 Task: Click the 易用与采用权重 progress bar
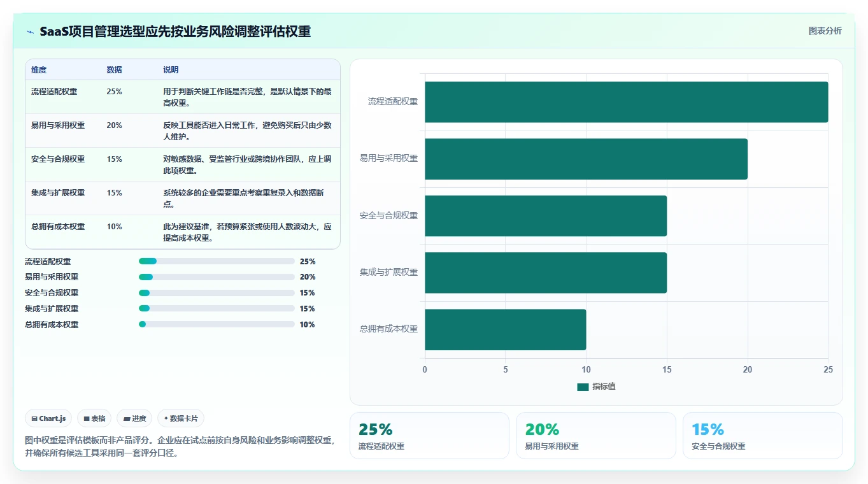[x=217, y=277]
